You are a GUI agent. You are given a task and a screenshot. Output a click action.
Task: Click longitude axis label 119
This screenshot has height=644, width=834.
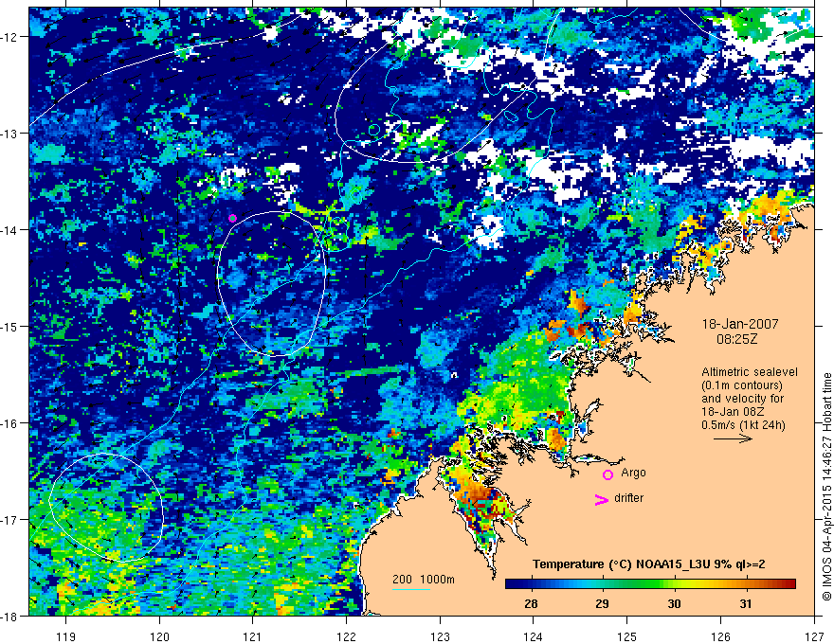(x=66, y=636)
